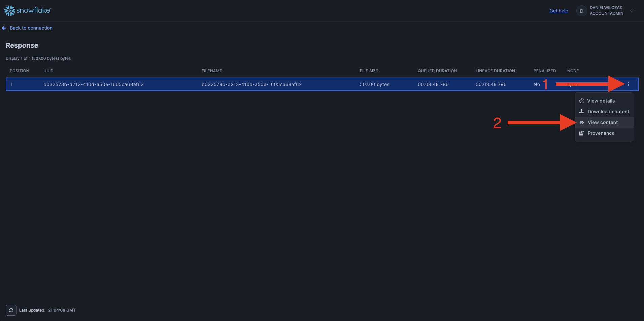Open the Get help link
This screenshot has width=644, height=321.
(558, 11)
